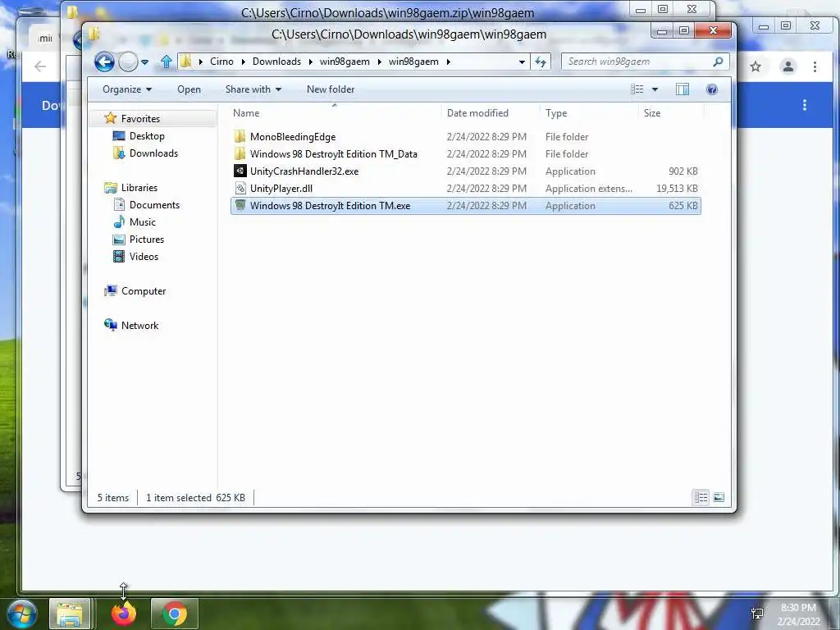The image size is (840, 630).
Task: Open the view options dropdown arrow
Action: [655, 89]
